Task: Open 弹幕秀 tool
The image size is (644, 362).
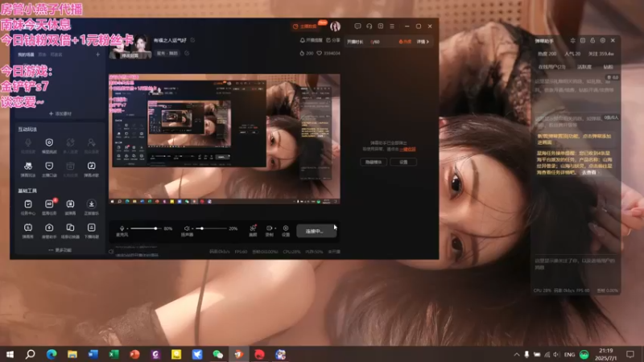Action: click(28, 230)
